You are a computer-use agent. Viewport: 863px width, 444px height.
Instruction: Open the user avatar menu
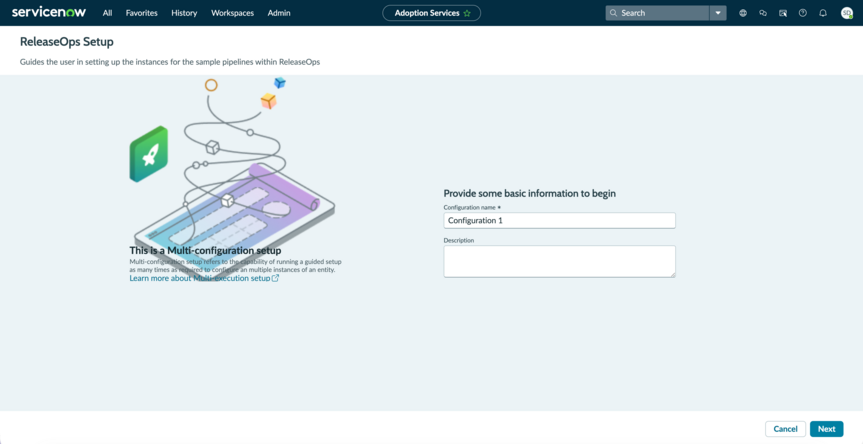[x=846, y=13]
